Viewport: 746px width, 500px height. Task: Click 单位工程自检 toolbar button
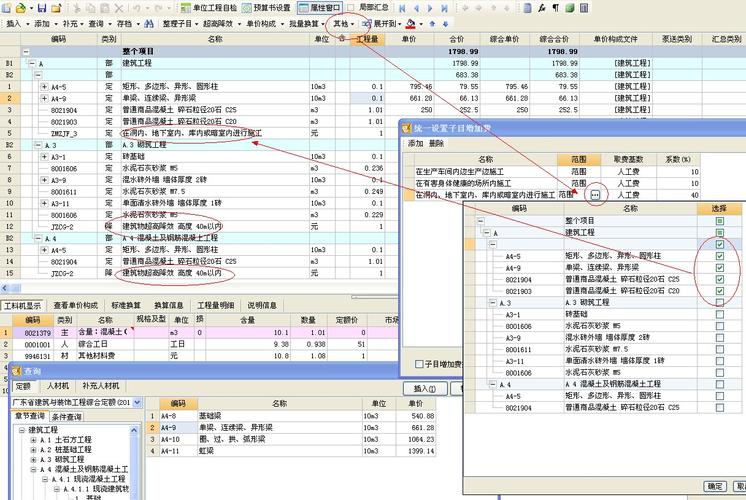(209, 8)
